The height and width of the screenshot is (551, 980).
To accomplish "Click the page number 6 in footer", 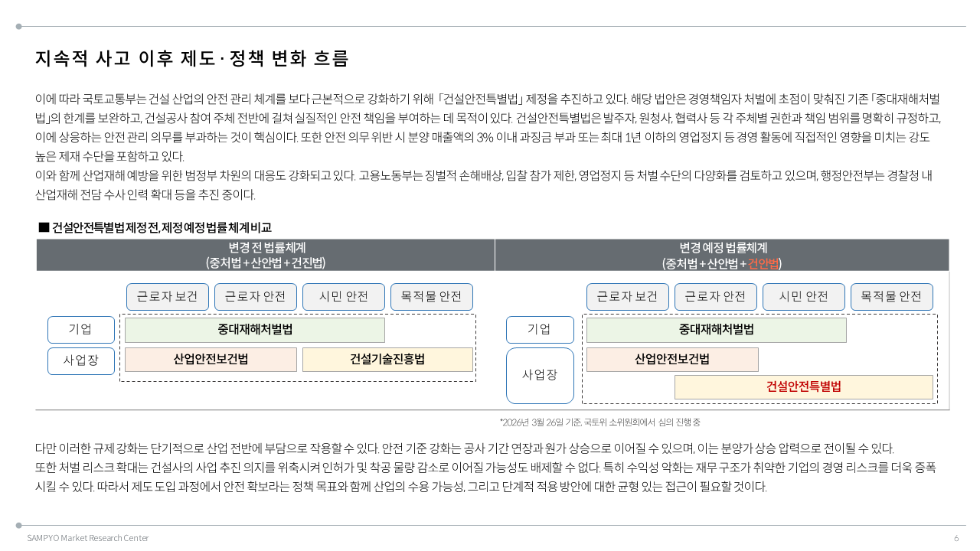I will click(x=956, y=538).
